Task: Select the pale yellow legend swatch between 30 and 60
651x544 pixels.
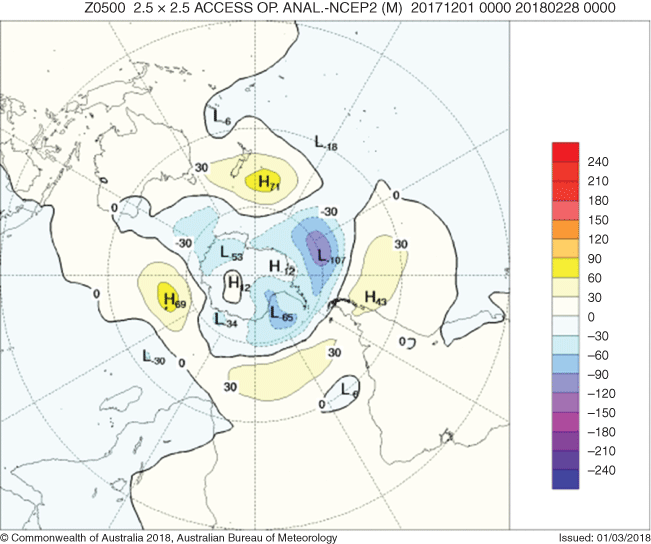Action: [565, 287]
